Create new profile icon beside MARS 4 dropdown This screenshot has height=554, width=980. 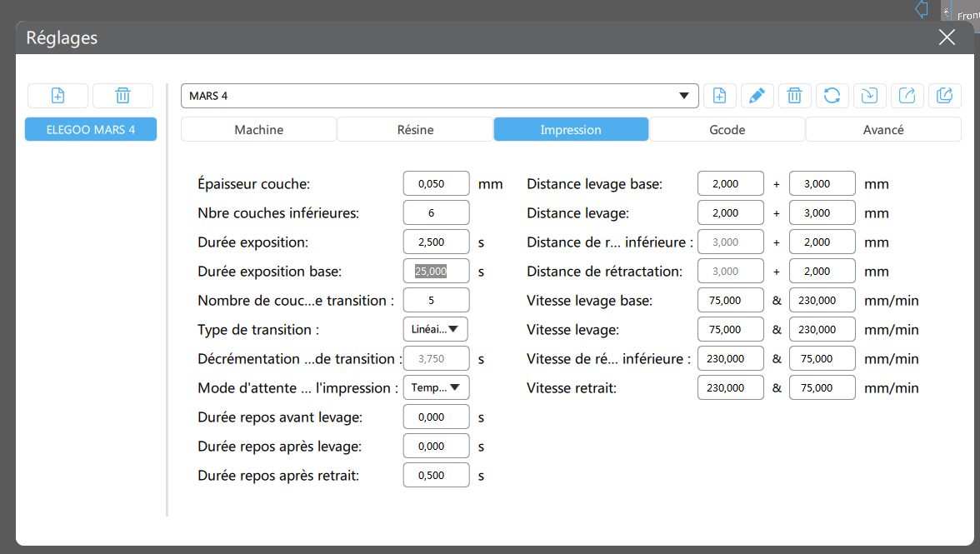(x=719, y=96)
